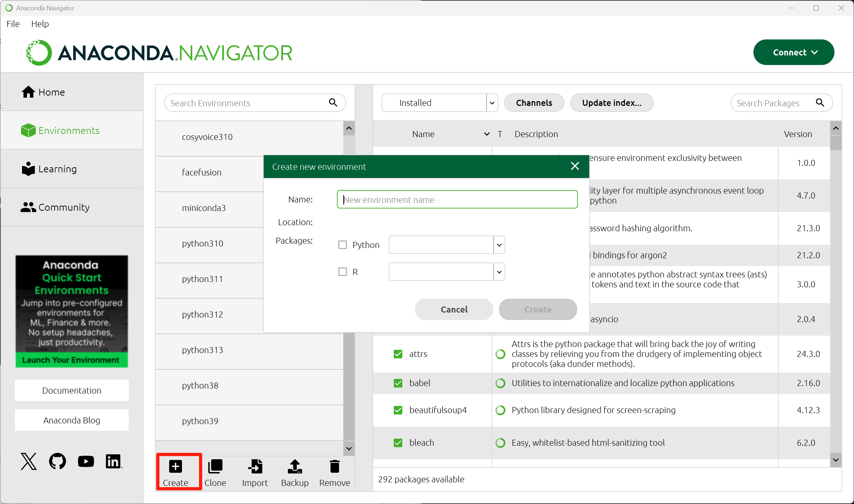Open the GitHub icon link
This screenshot has width=854, height=504.
tap(57, 461)
